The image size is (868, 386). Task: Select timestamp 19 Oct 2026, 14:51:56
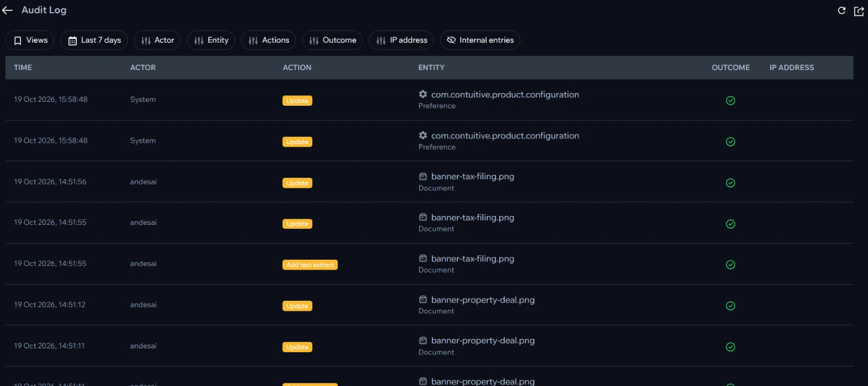point(50,182)
